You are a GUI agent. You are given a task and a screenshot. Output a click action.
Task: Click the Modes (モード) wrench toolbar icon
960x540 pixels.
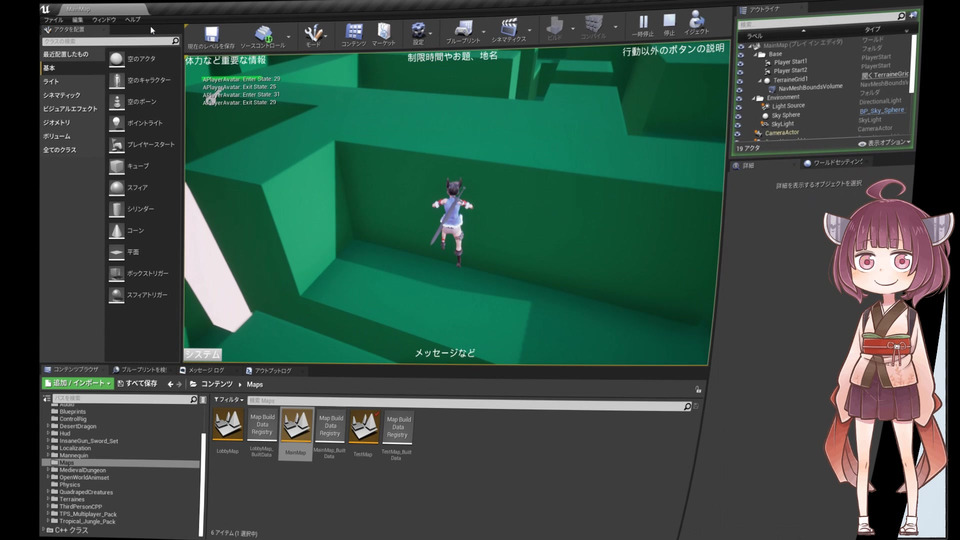coord(313,32)
